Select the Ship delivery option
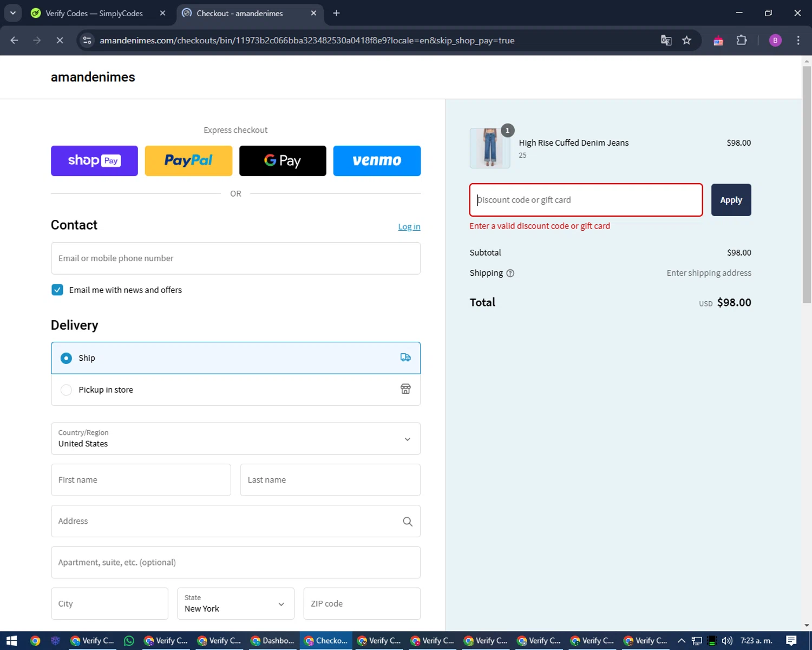812x650 pixels. point(235,358)
